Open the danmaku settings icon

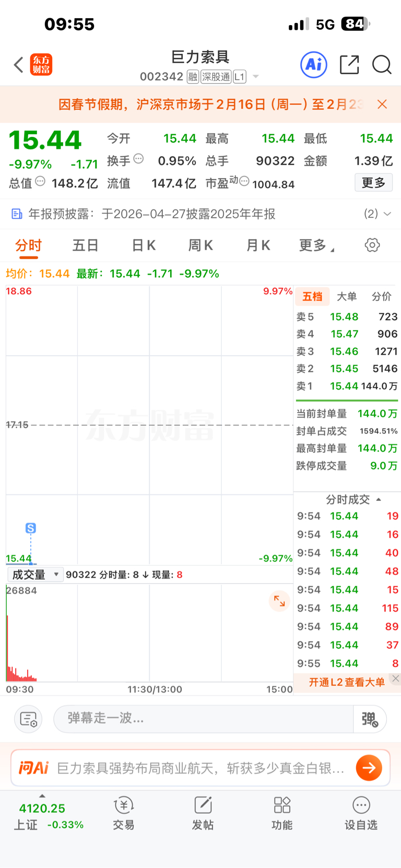click(28, 719)
